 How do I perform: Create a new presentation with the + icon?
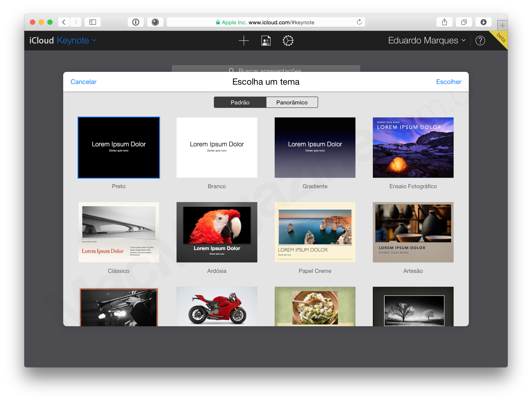pos(244,40)
